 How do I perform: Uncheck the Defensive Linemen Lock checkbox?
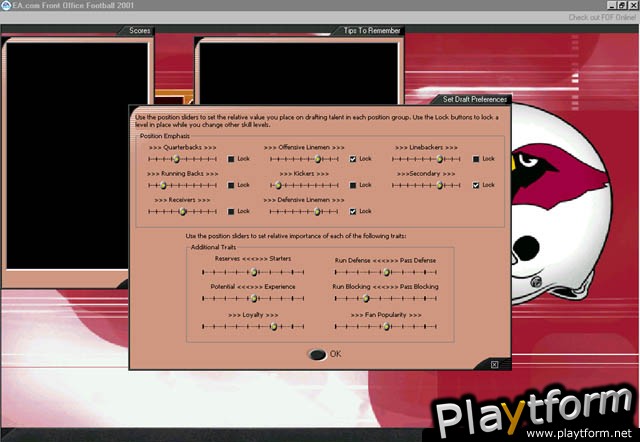coord(353,211)
